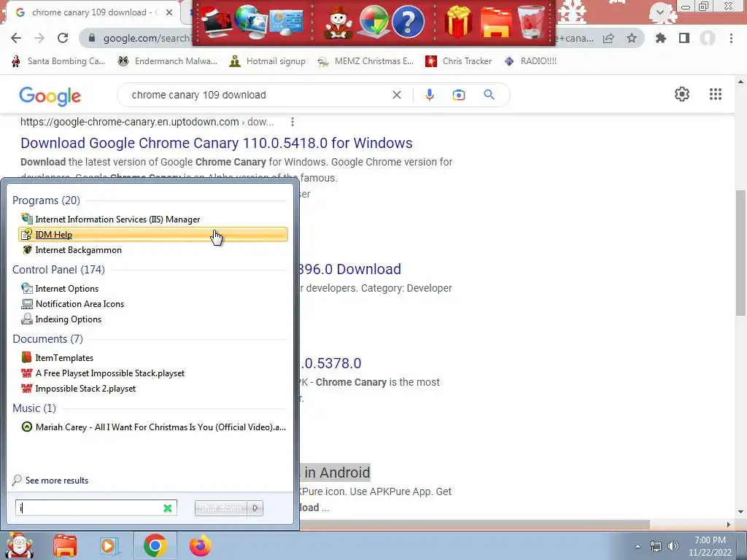Image resolution: width=747 pixels, height=560 pixels.
Task: Open IDM Help program
Action: point(152,234)
